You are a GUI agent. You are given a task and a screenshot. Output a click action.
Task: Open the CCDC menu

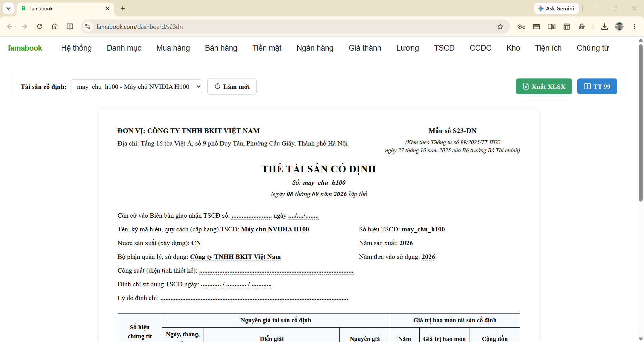tap(480, 48)
